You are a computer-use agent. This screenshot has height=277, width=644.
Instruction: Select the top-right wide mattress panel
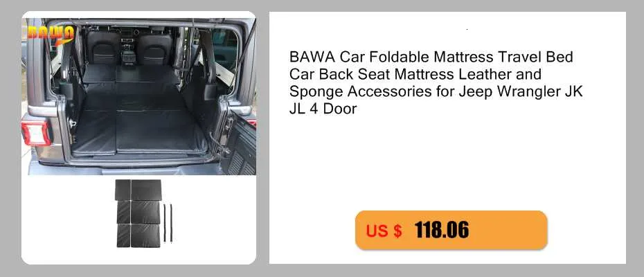pyautogui.click(x=146, y=190)
